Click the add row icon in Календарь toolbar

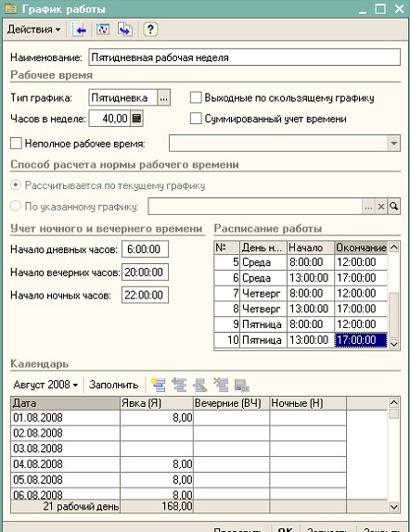point(159,385)
